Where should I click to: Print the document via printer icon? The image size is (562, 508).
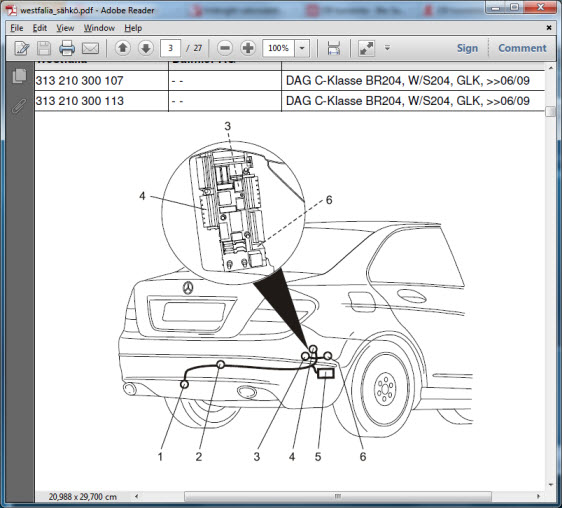point(67,48)
